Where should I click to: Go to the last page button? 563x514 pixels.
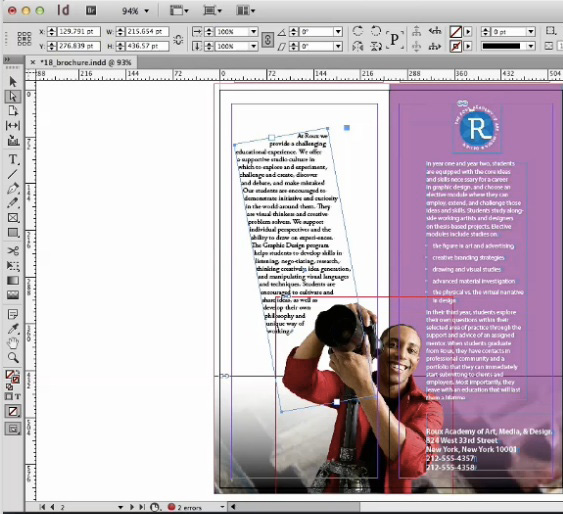[142, 507]
